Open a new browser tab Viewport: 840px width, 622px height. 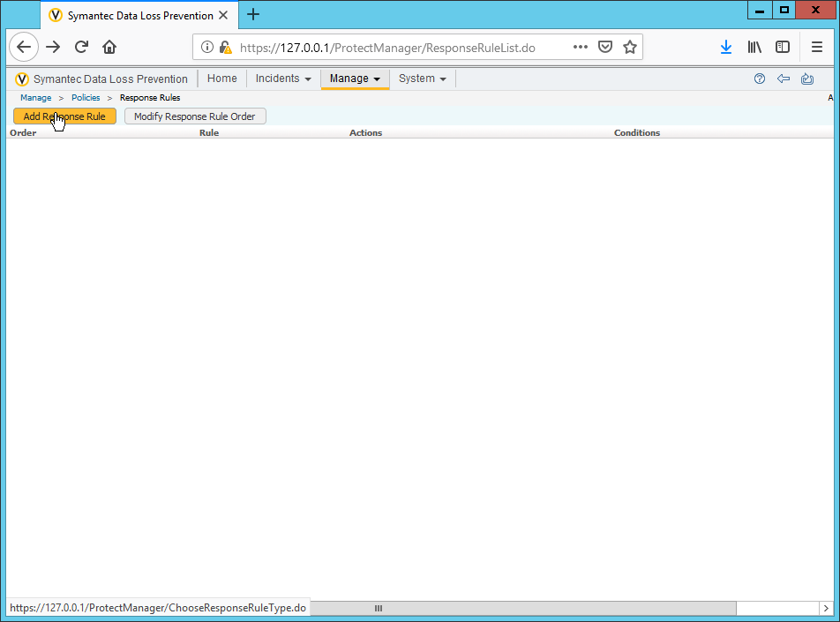tap(253, 14)
